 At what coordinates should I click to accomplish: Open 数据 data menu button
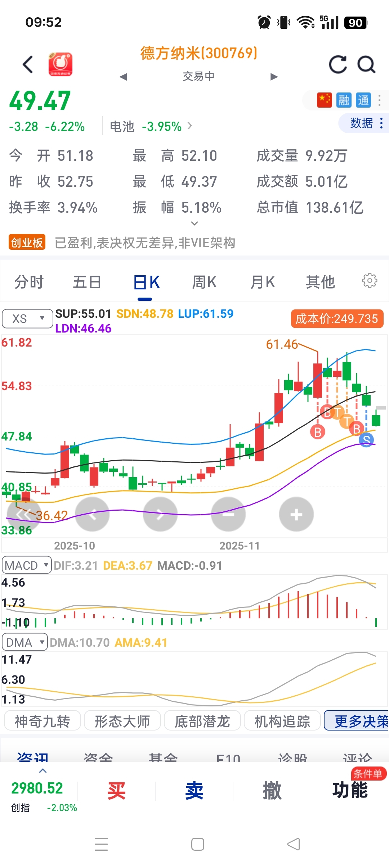click(363, 123)
